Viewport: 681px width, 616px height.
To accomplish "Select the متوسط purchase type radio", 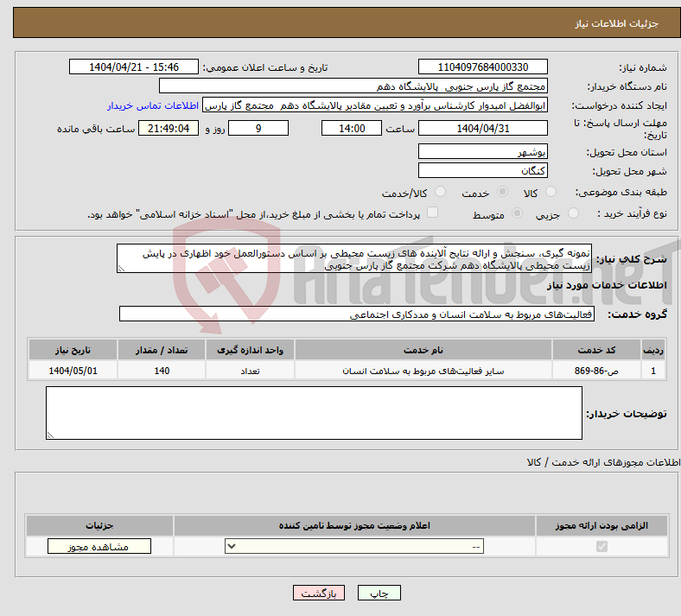I will pos(517,213).
